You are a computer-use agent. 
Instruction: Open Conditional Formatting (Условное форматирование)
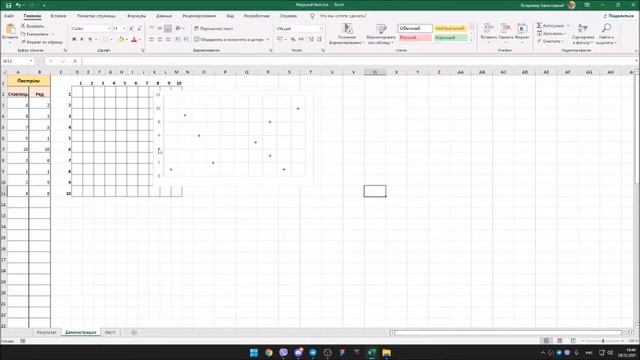click(347, 34)
